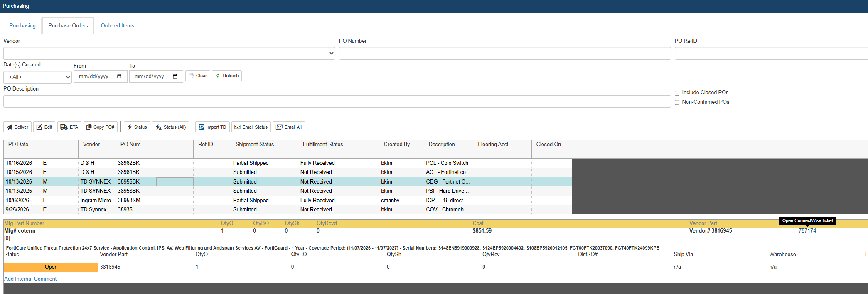Click into the PO RefID field
Image resolution: width=868 pixels, height=294 pixels.
click(771, 53)
